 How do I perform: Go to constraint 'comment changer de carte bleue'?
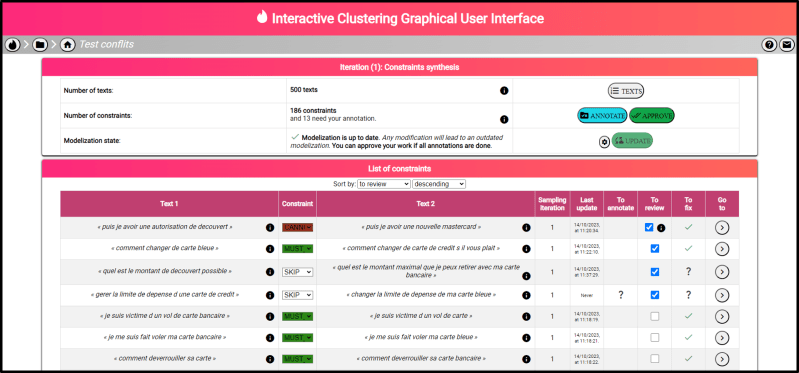[722, 249]
